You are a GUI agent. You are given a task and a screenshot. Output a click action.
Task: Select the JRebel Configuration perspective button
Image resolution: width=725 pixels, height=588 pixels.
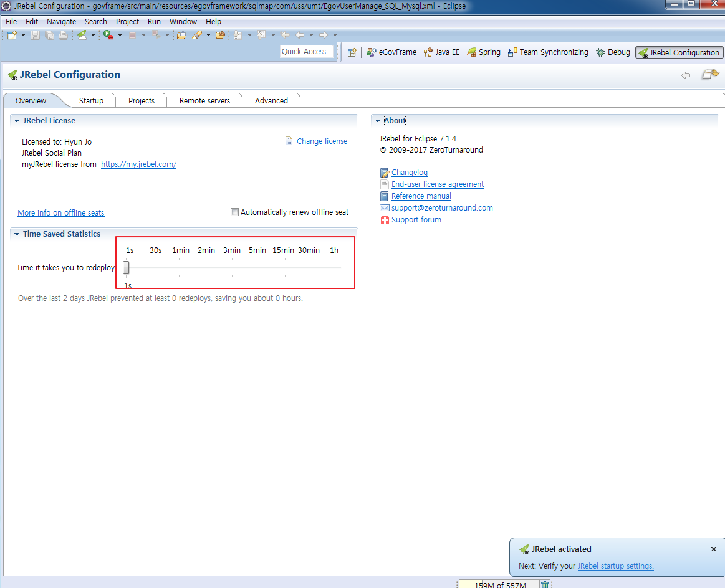[679, 53]
